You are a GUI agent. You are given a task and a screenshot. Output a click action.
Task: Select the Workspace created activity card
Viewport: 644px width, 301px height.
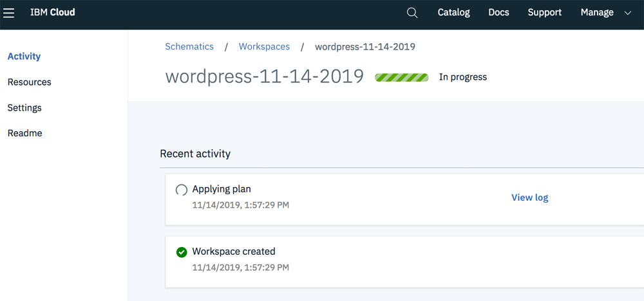[x=404, y=262]
